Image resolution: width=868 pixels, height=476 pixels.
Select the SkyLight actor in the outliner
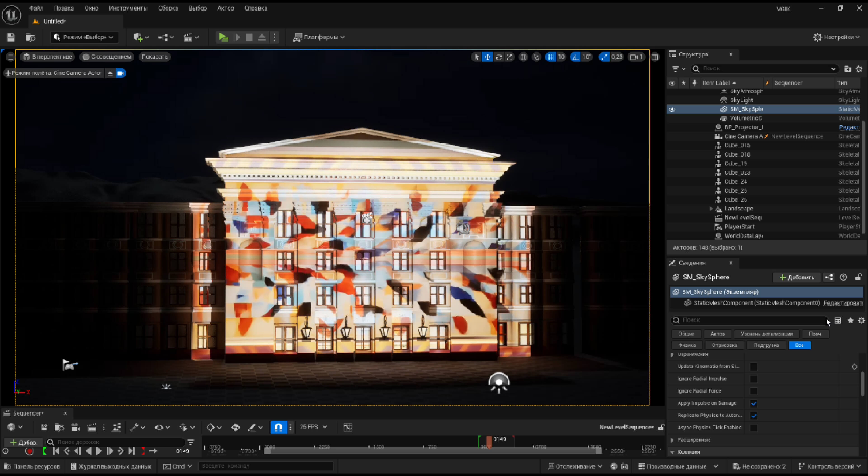[741, 100]
